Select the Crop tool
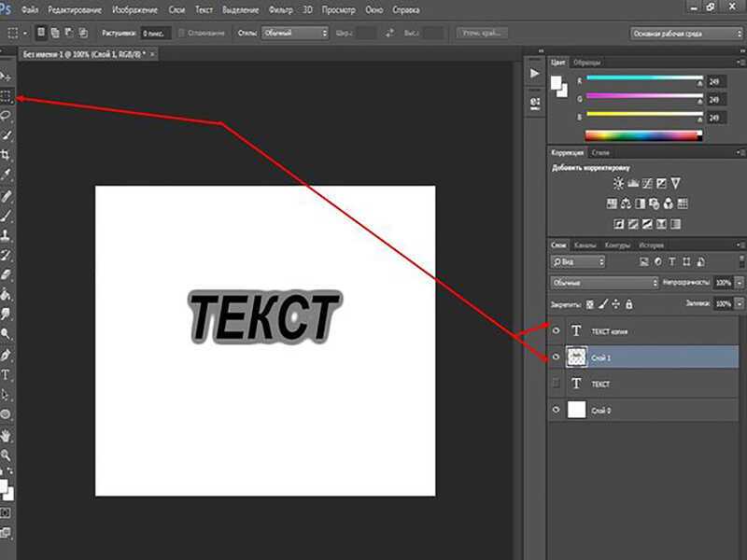Viewport: 747px width, 560px height. point(6,155)
